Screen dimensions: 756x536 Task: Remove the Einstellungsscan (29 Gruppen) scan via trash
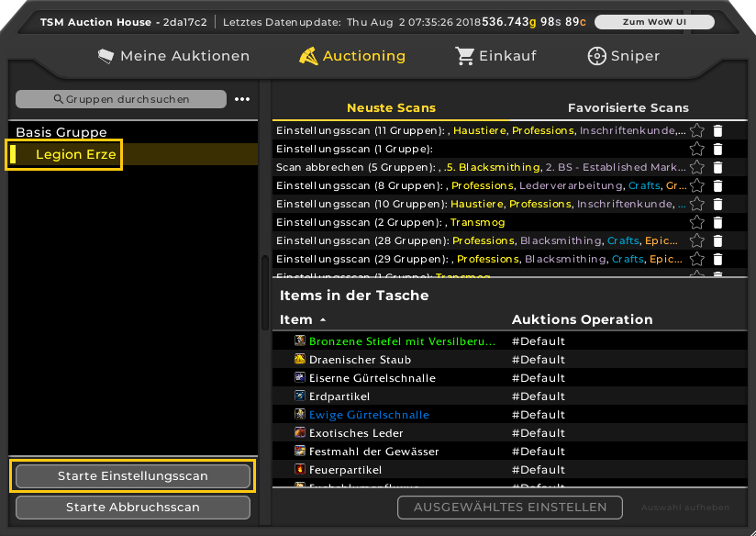tap(717, 259)
